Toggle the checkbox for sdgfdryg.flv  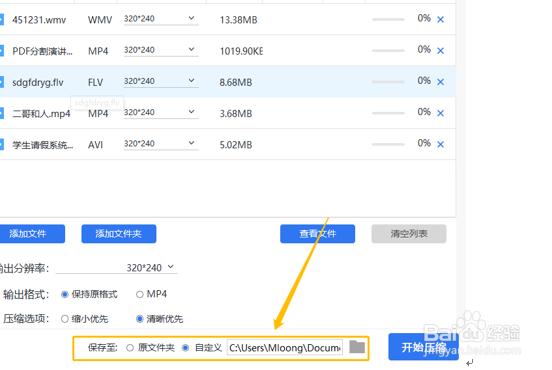click(1, 82)
